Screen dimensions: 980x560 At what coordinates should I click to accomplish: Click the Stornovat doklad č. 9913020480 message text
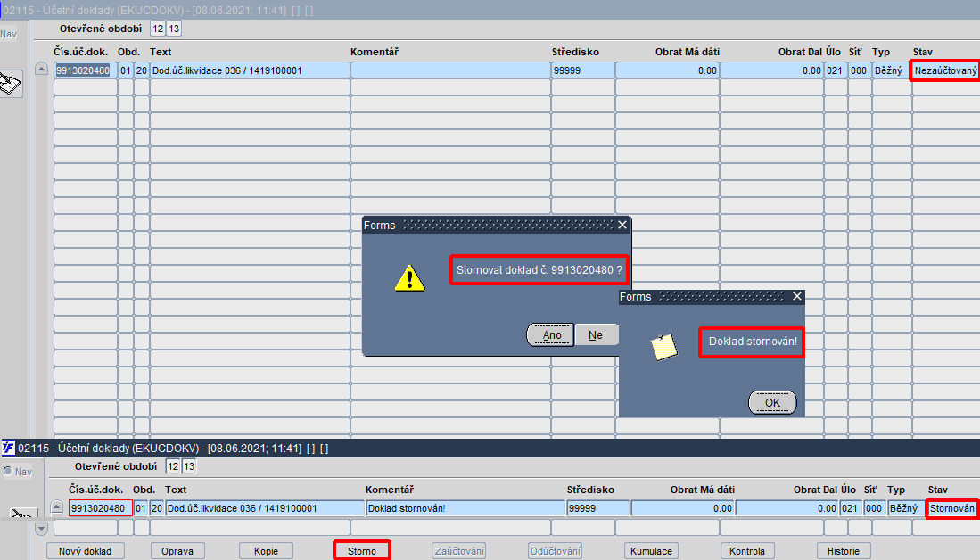point(539,270)
